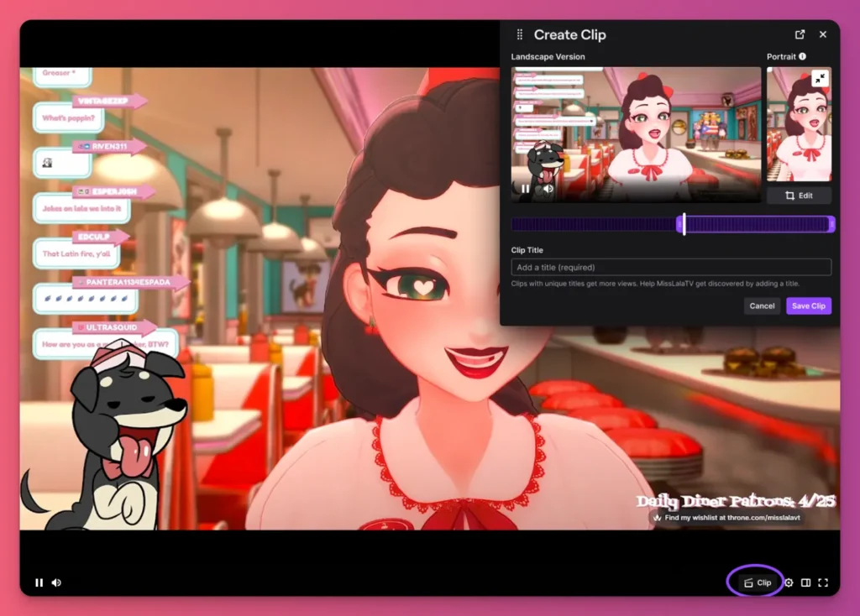Toggle theatre mode in the player
This screenshot has height=616, width=860.
[805, 582]
